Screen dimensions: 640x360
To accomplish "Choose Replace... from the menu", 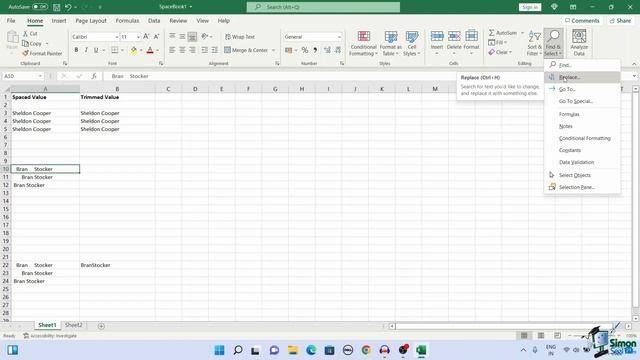I will click(x=582, y=77).
